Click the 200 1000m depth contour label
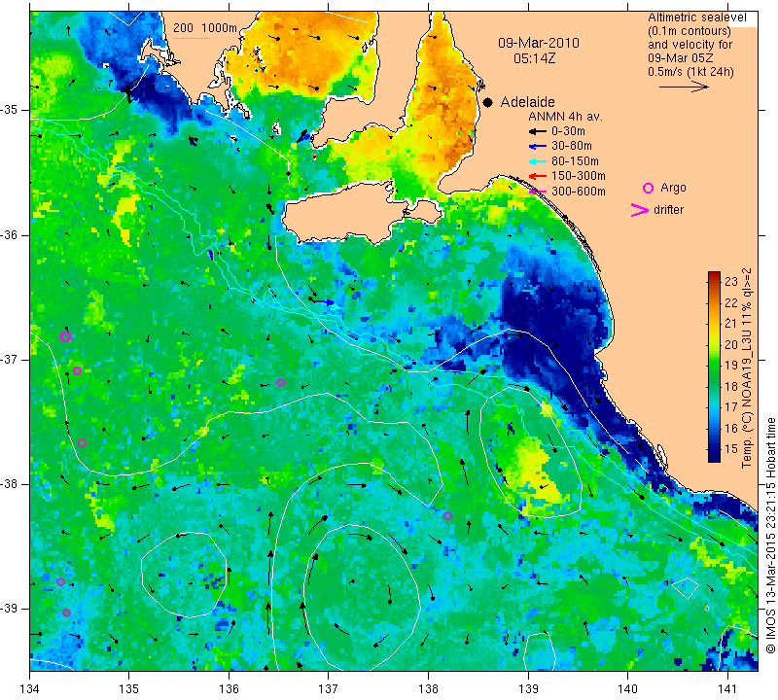Screen dimensions: 778x700 (205, 28)
